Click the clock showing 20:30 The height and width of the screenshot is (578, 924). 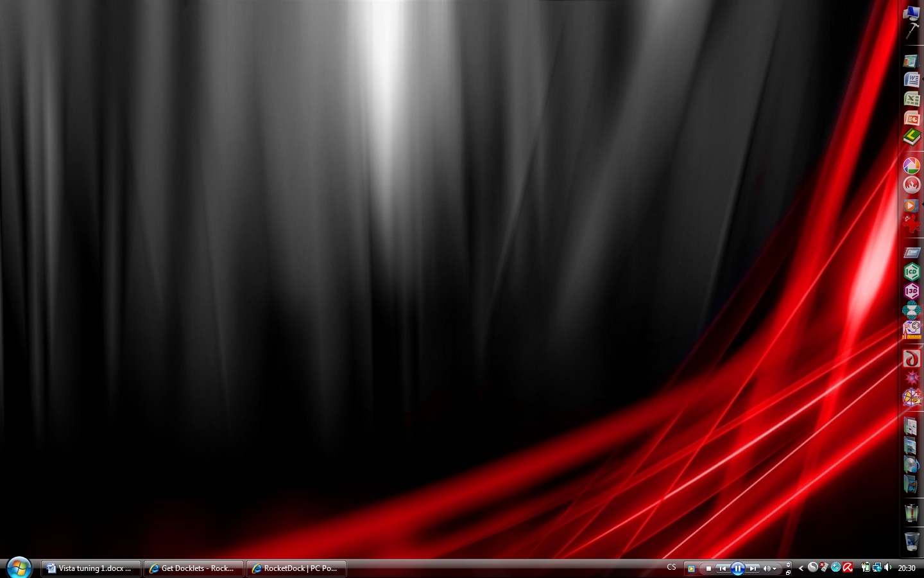point(907,568)
